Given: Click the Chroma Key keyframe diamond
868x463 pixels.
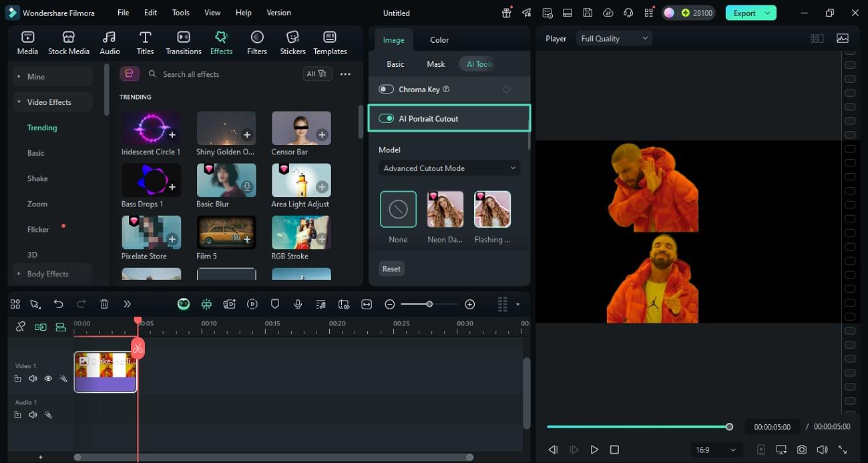Looking at the screenshot, I should (x=506, y=89).
